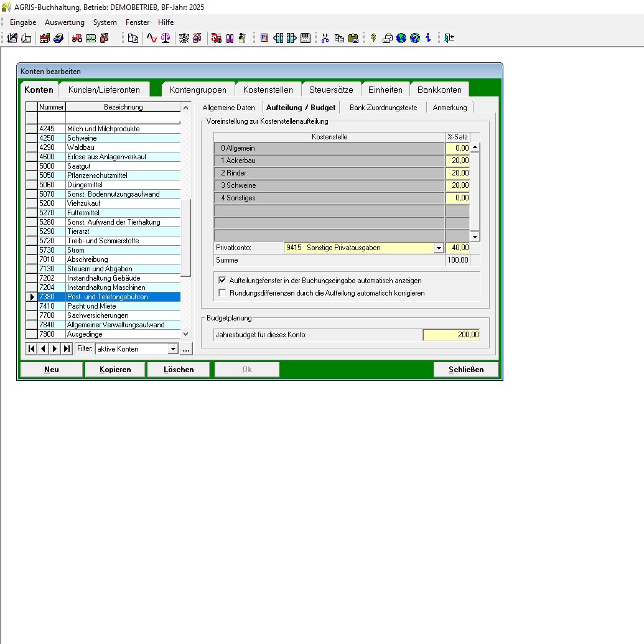The width and height of the screenshot is (644, 644).
Task: Click the scissors cut icon in toolbar
Action: (325, 38)
